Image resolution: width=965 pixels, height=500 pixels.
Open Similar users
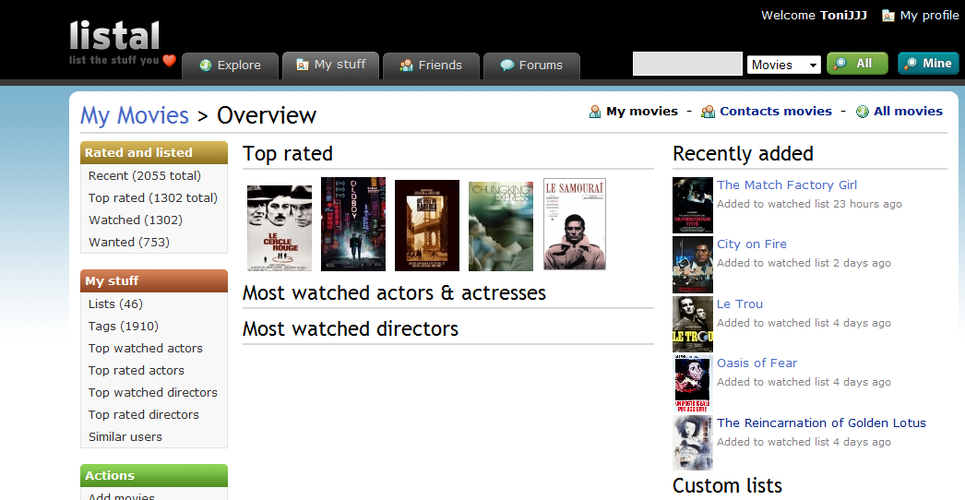(x=125, y=437)
